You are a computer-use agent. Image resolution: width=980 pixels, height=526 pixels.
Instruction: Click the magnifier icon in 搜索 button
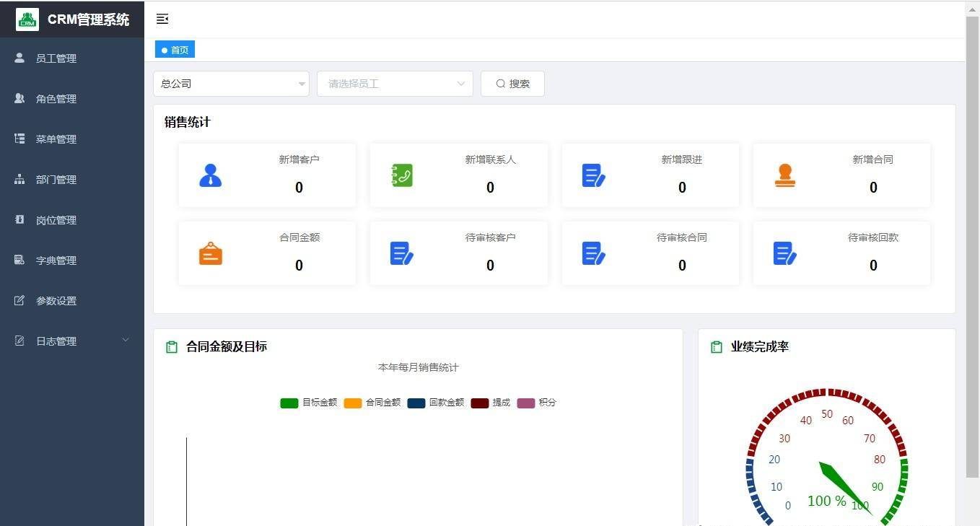tap(500, 84)
